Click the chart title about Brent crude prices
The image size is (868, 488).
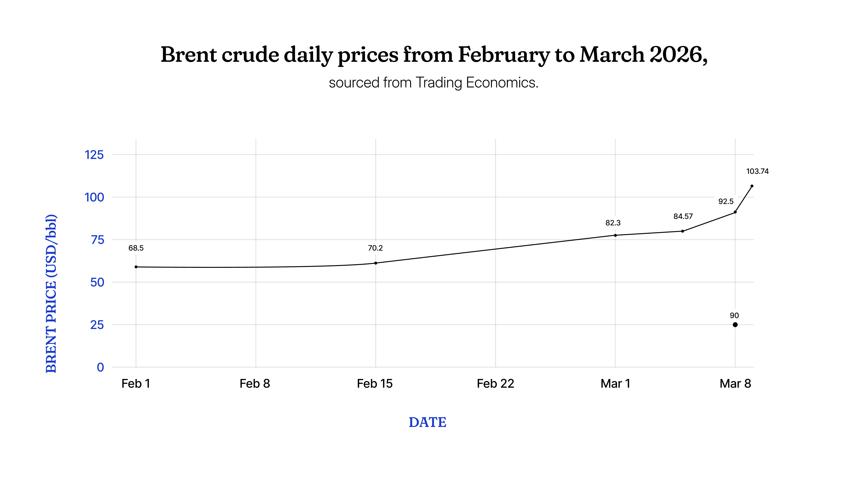tap(434, 55)
